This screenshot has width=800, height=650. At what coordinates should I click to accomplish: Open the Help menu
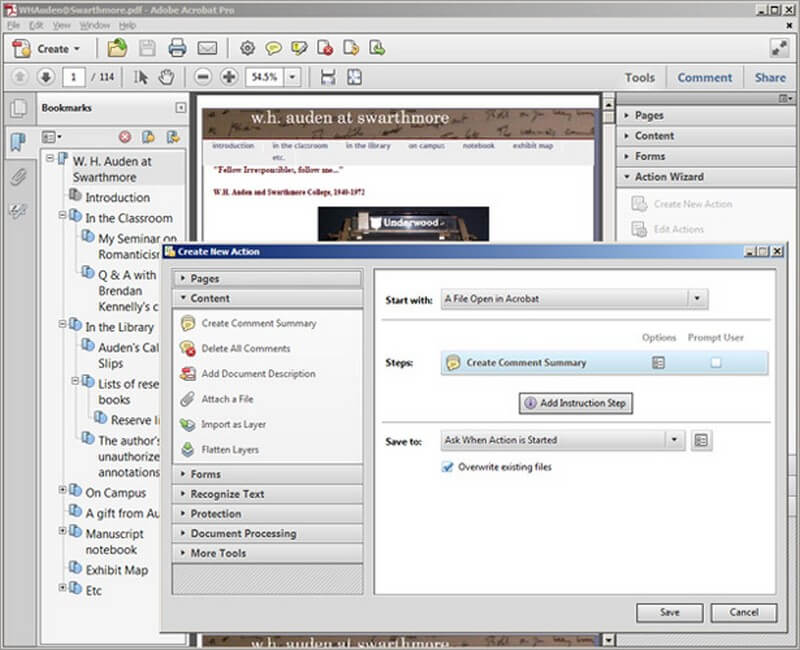[x=127, y=25]
